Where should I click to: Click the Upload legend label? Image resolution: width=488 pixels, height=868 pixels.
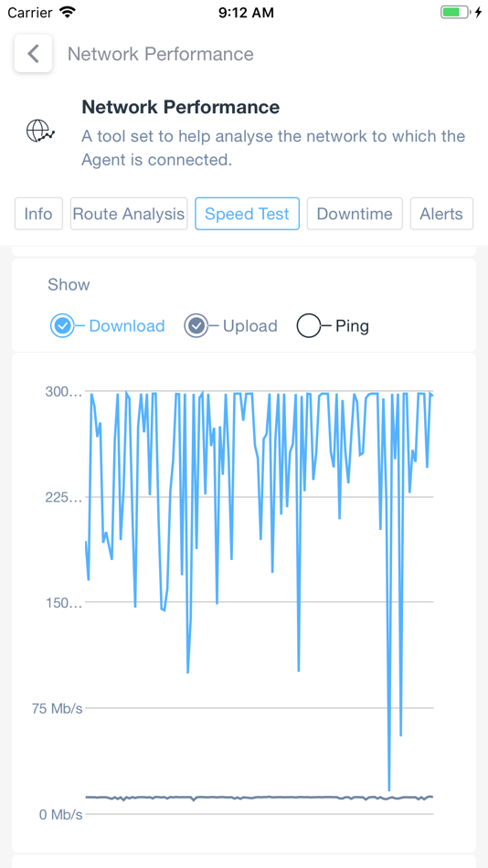[249, 326]
